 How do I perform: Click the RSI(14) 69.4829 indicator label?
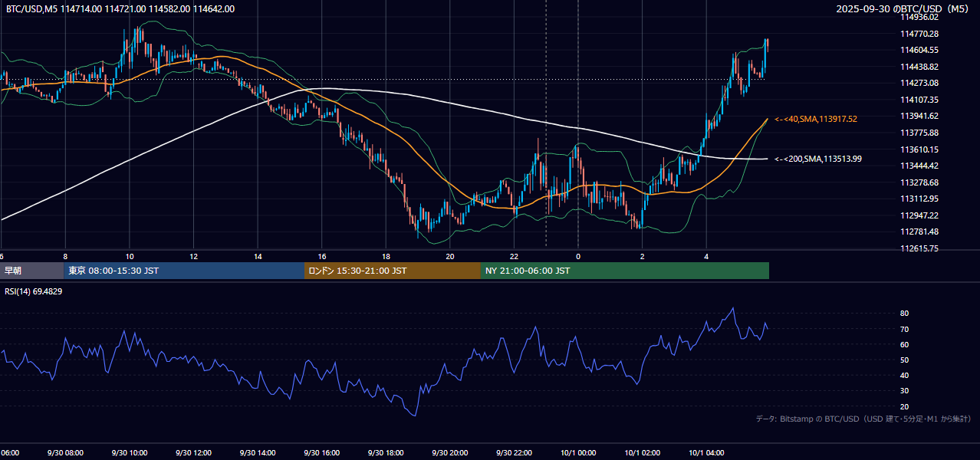click(x=34, y=292)
